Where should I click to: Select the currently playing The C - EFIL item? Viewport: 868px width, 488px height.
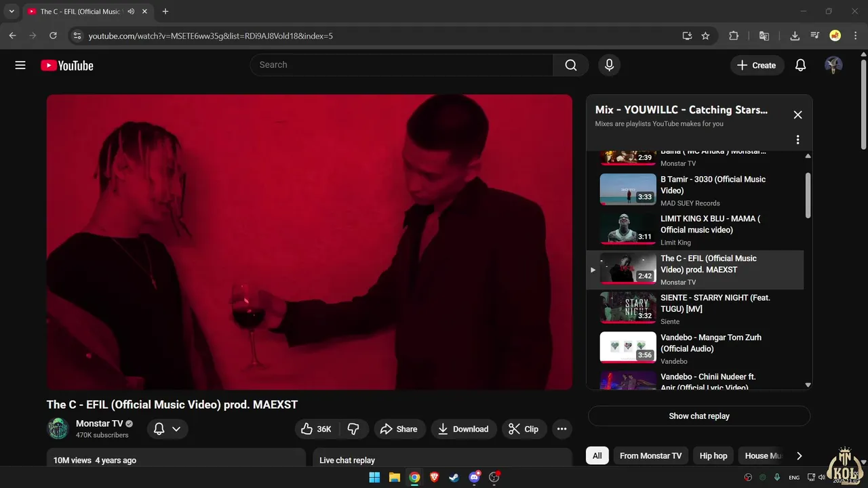coord(695,270)
